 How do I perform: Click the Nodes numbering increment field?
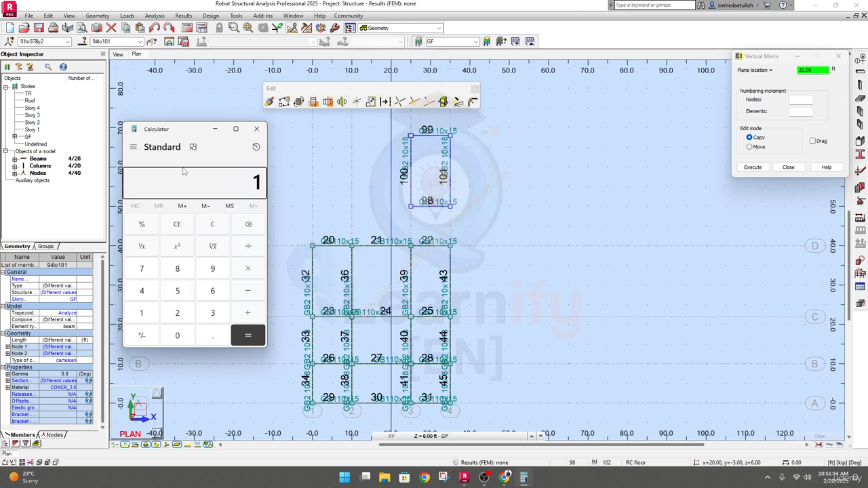pyautogui.click(x=801, y=100)
